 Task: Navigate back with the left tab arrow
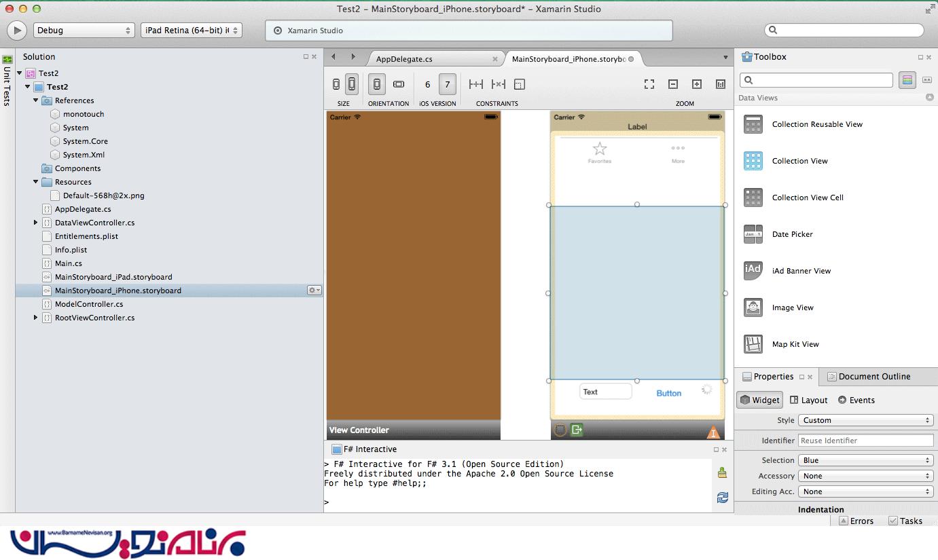point(333,57)
